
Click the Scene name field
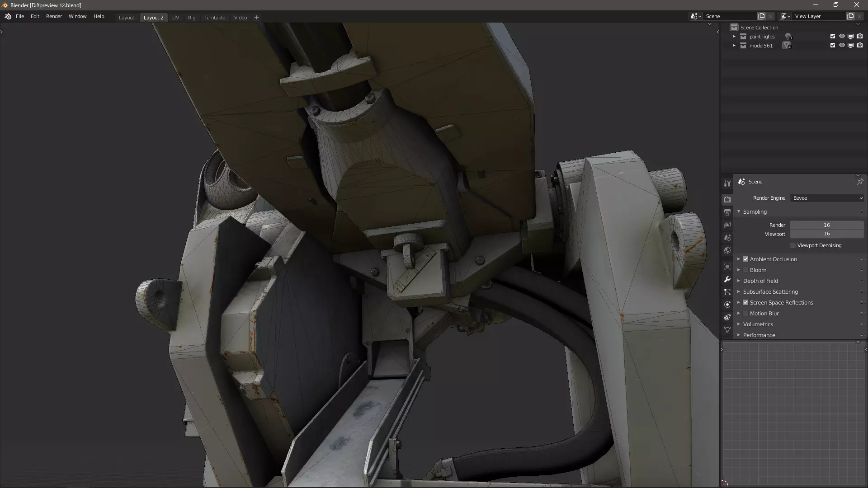730,16
